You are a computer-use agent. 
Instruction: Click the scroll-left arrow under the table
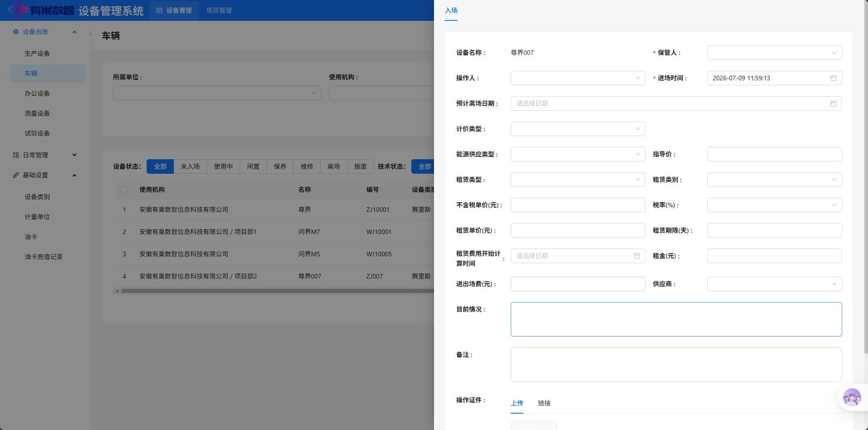point(117,291)
